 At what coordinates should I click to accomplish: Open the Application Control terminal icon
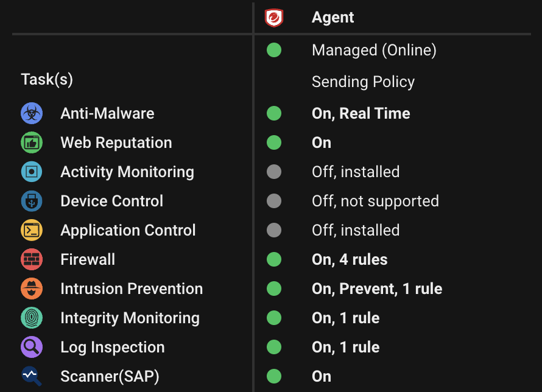(32, 230)
